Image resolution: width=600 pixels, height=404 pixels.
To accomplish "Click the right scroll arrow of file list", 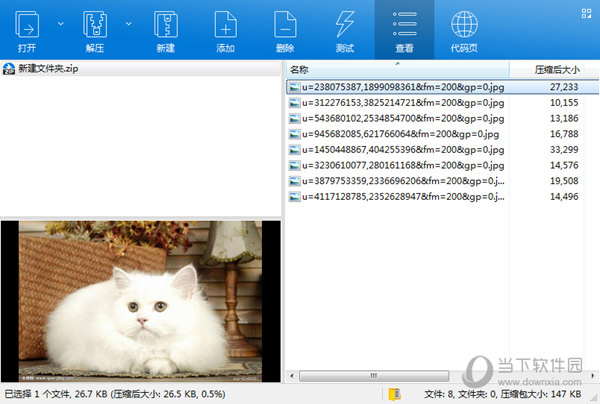I will pyautogui.click(x=593, y=376).
